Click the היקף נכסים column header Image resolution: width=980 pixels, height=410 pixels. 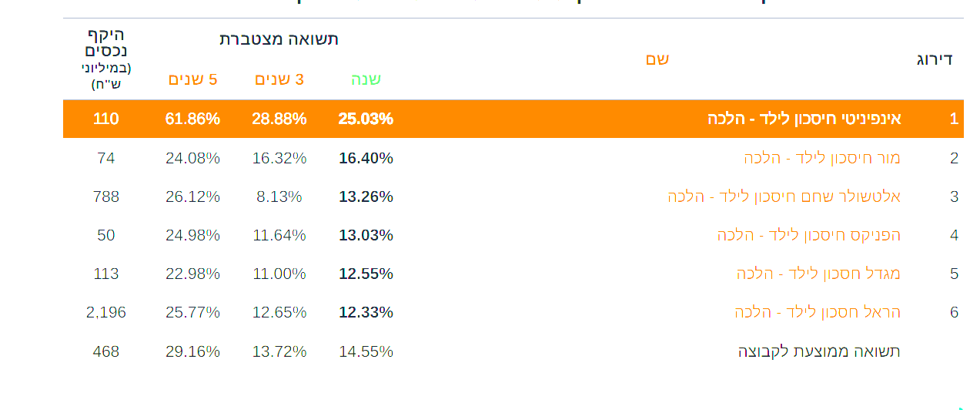pyautogui.click(x=106, y=43)
